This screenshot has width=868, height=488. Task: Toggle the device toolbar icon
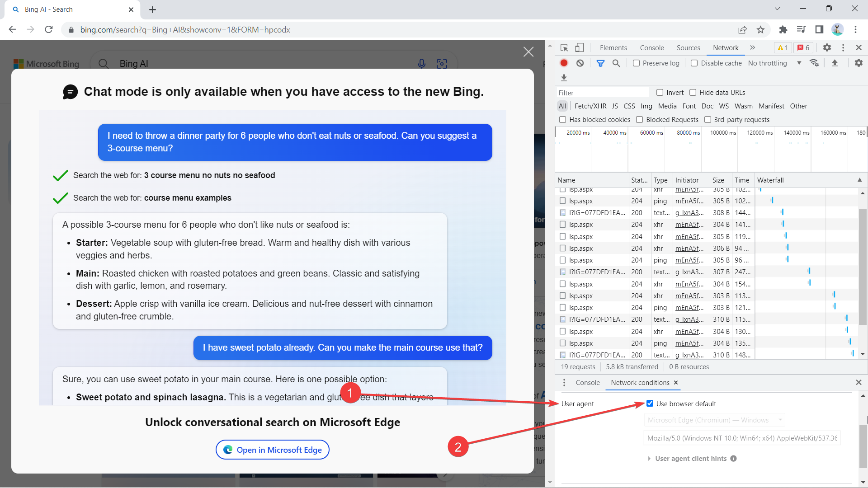click(x=580, y=48)
